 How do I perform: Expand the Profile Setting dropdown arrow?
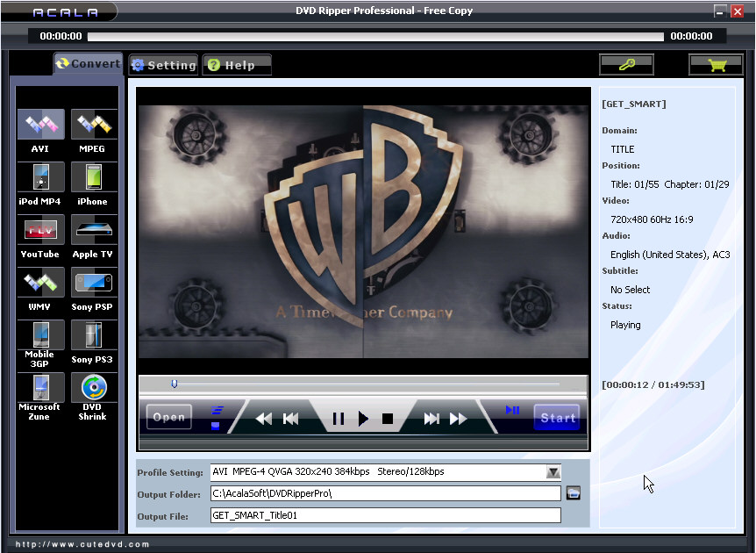(x=553, y=472)
